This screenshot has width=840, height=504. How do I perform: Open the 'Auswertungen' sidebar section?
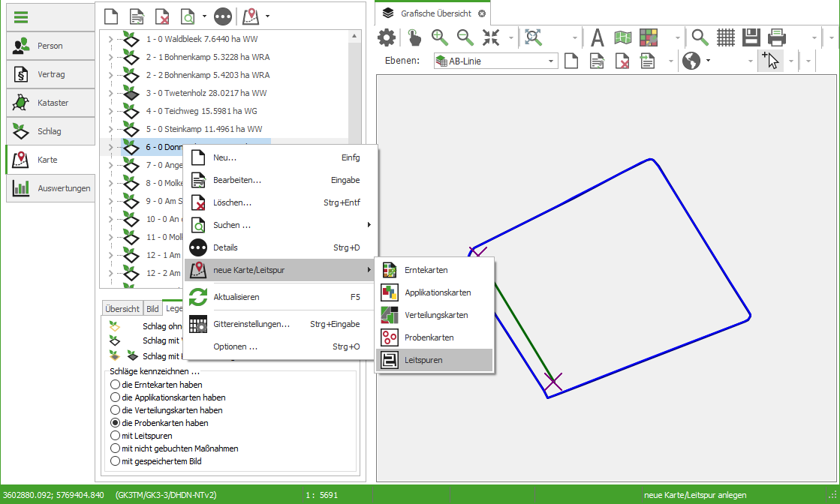pos(51,188)
